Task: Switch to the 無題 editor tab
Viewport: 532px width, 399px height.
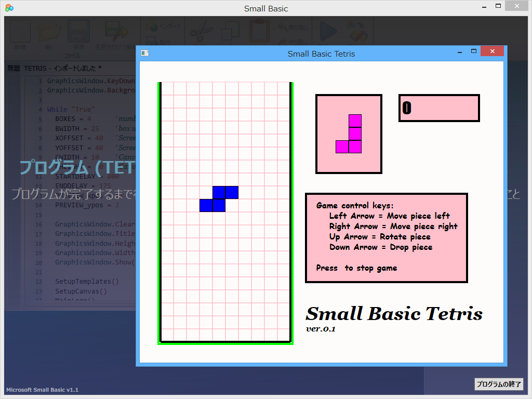Action: [14, 68]
